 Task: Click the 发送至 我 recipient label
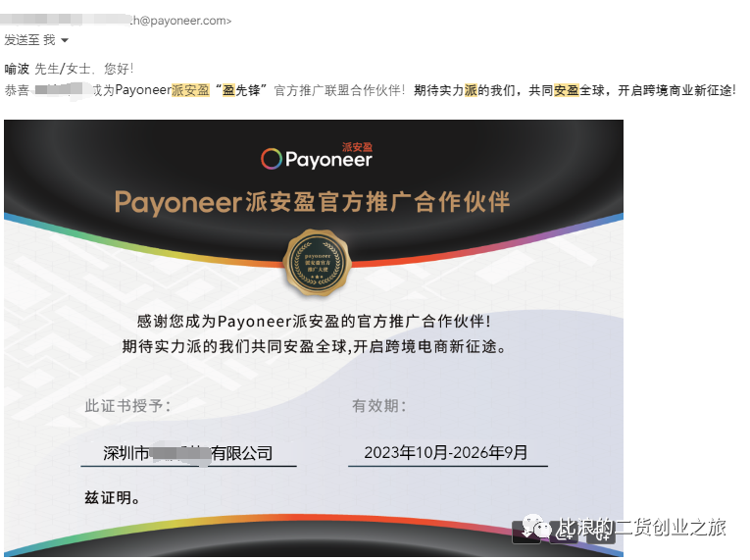pyautogui.click(x=29, y=40)
